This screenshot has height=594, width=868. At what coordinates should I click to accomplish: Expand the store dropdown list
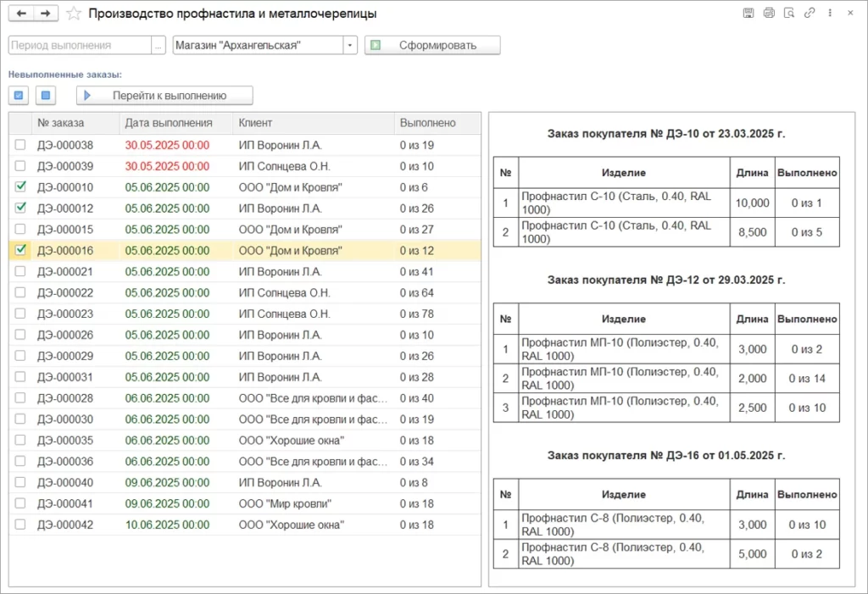pos(350,46)
